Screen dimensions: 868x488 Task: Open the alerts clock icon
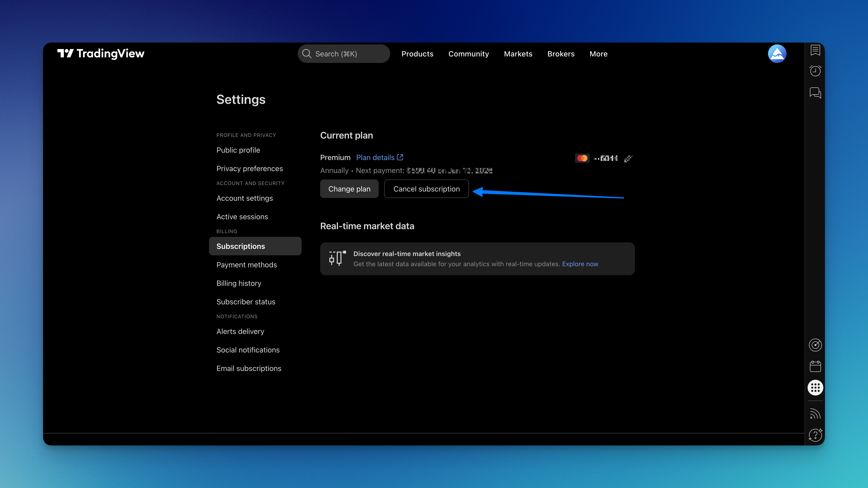click(815, 71)
